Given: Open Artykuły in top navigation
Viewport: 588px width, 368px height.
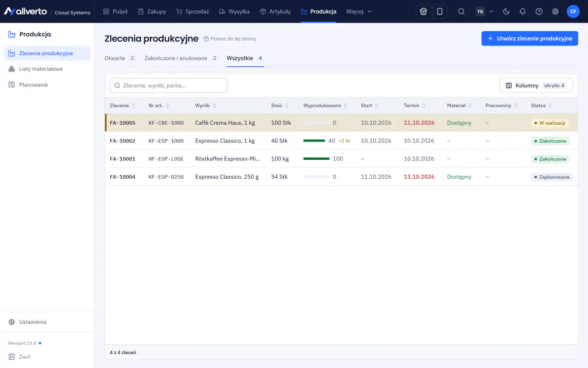Looking at the screenshot, I should pyautogui.click(x=275, y=11).
